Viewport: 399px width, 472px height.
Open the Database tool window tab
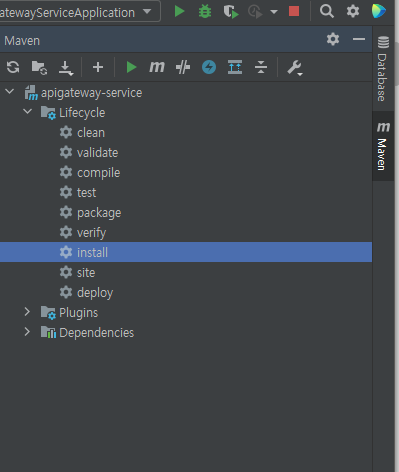[383, 68]
